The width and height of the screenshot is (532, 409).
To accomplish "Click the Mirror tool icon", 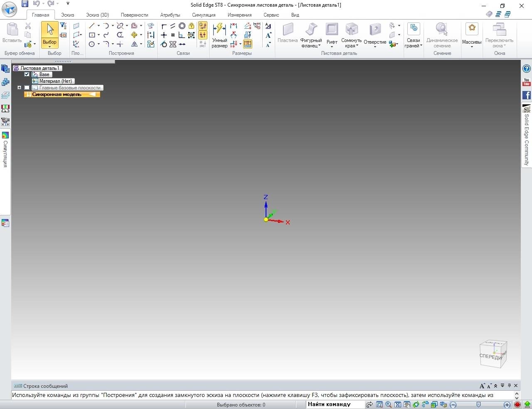I will [134, 44].
